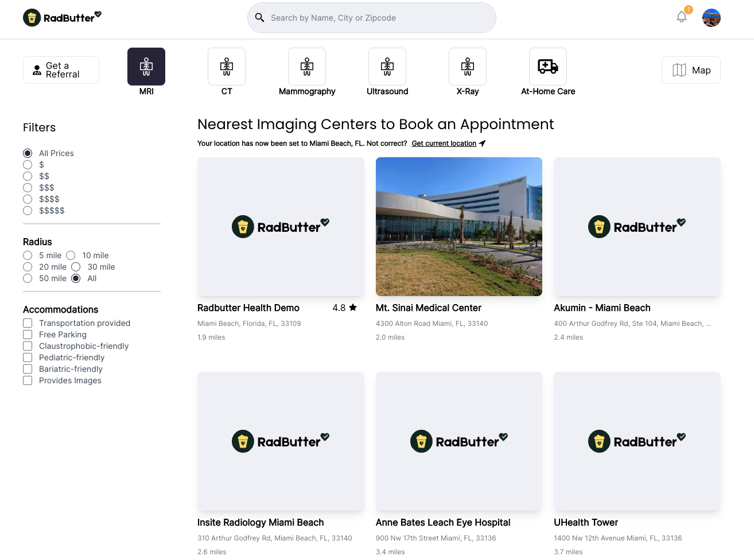Select the CT imaging category icon
The image size is (754, 560).
227,67
